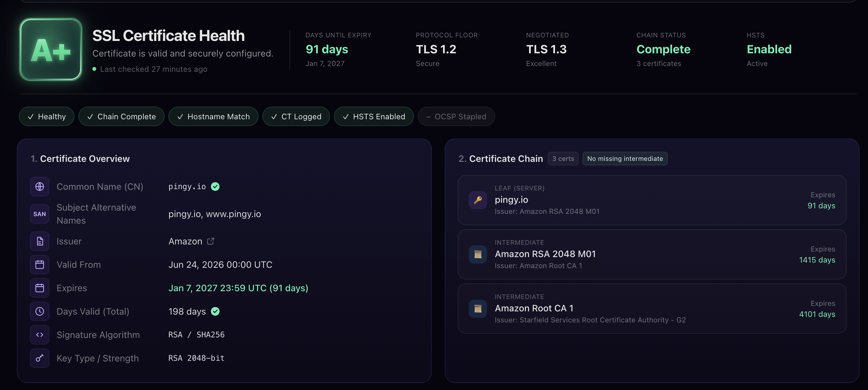Click the Complete chain status value
This screenshot has width=868, height=390.
point(663,49)
